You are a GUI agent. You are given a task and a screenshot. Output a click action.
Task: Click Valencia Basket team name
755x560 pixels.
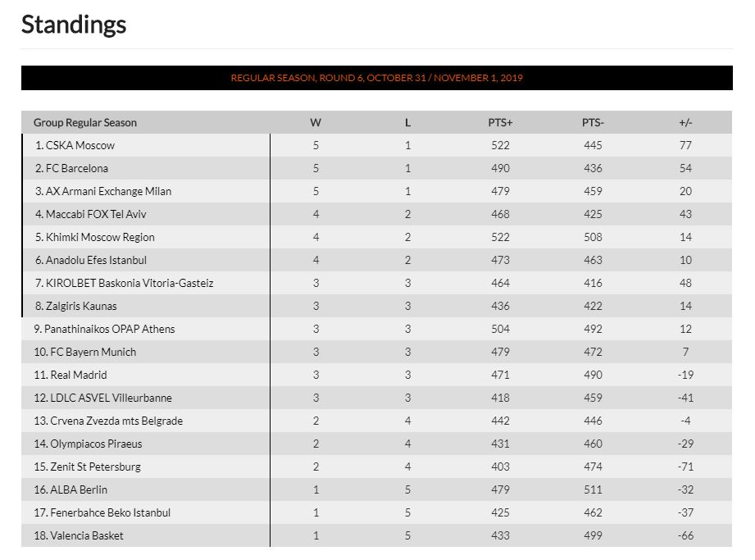pyautogui.click(x=87, y=536)
